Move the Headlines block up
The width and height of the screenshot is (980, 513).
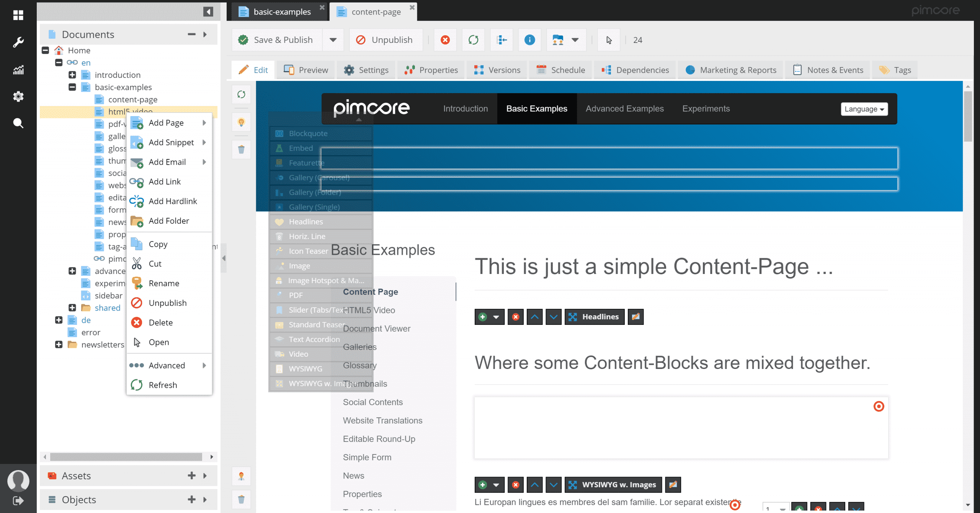(x=534, y=317)
